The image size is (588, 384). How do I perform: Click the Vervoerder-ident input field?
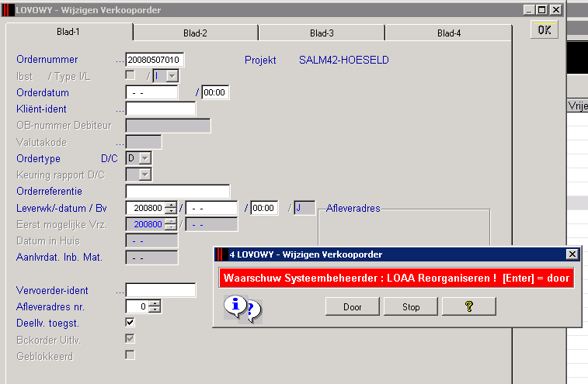tap(161, 290)
